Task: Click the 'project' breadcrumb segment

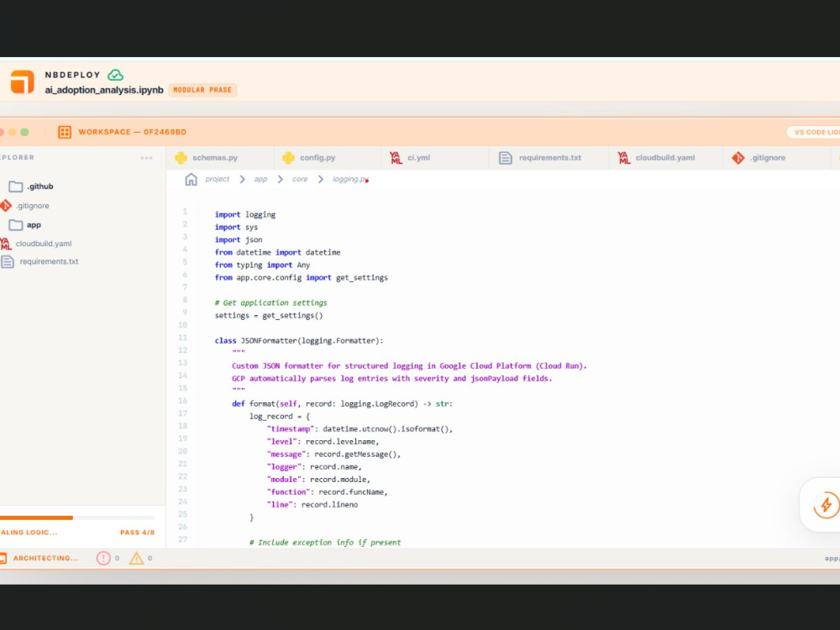Action: [x=217, y=179]
